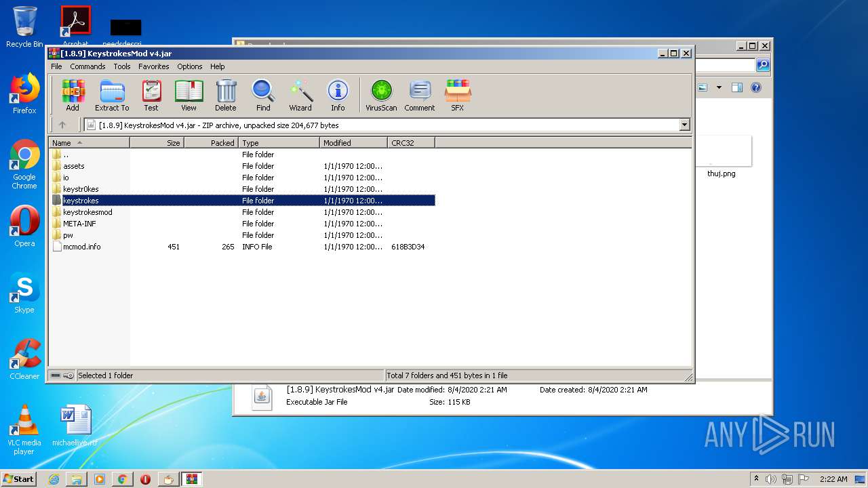The height and width of the screenshot is (488, 868).
Task: Open the Help menu
Action: pyautogui.click(x=217, y=66)
